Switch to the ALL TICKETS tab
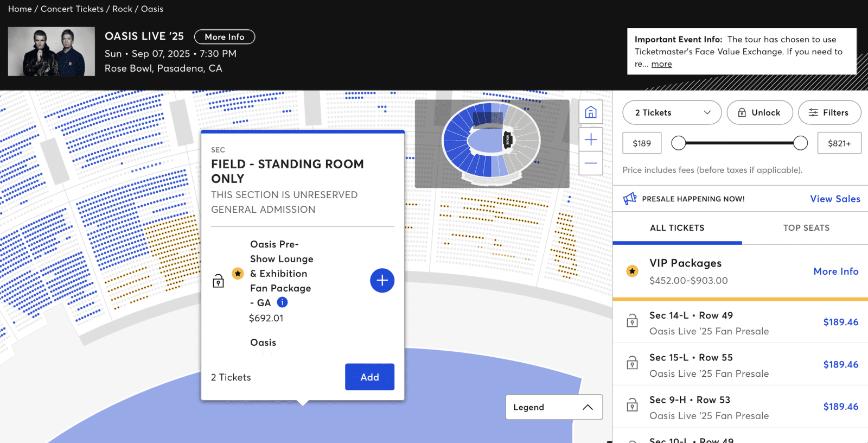The width and height of the screenshot is (868, 443). pyautogui.click(x=677, y=228)
